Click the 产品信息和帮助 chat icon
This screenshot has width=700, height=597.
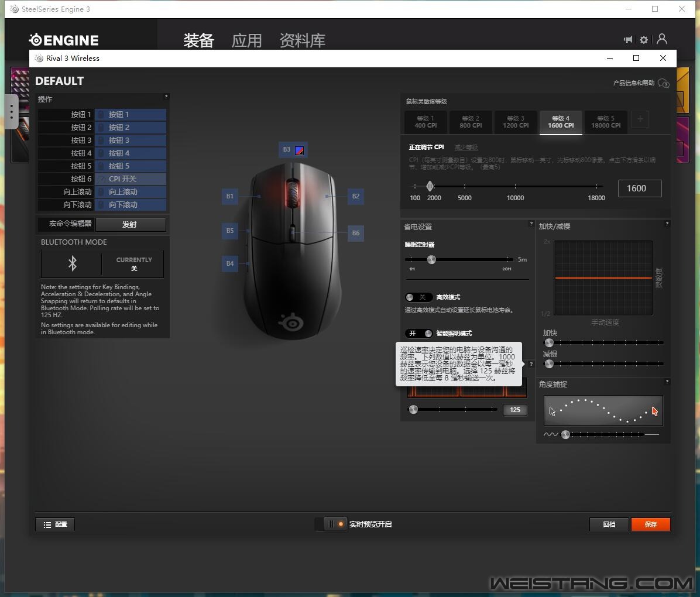pos(664,83)
